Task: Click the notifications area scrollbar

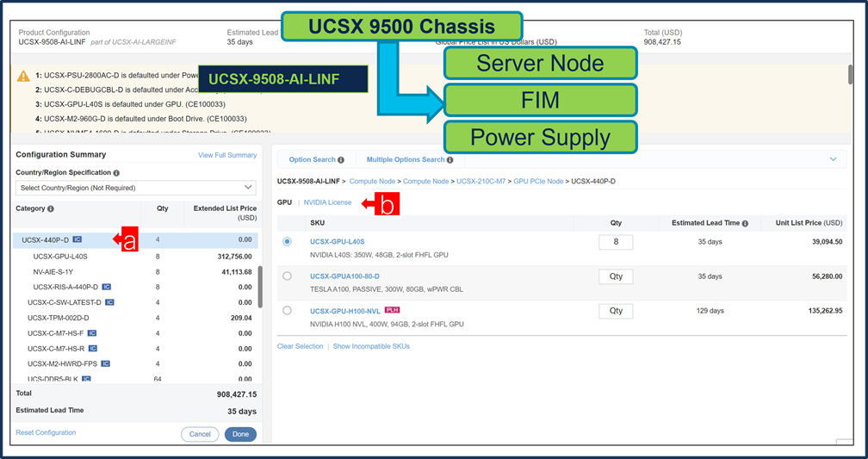Action: [850, 75]
